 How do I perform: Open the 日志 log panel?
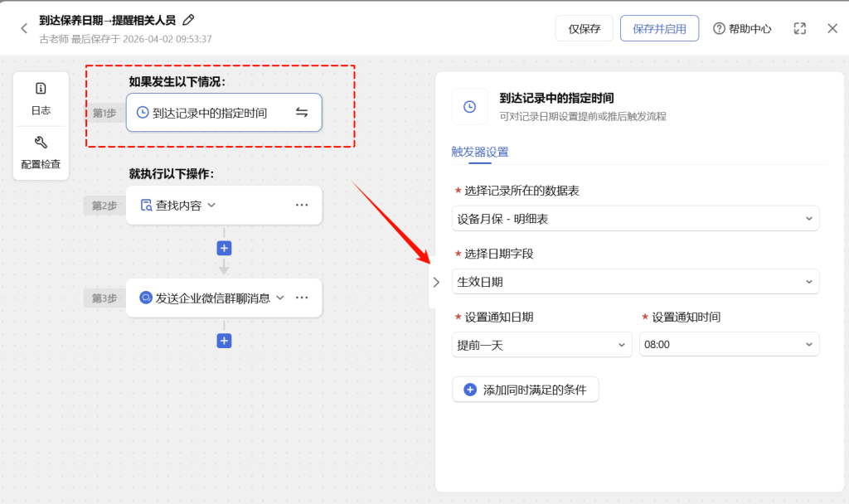41,99
